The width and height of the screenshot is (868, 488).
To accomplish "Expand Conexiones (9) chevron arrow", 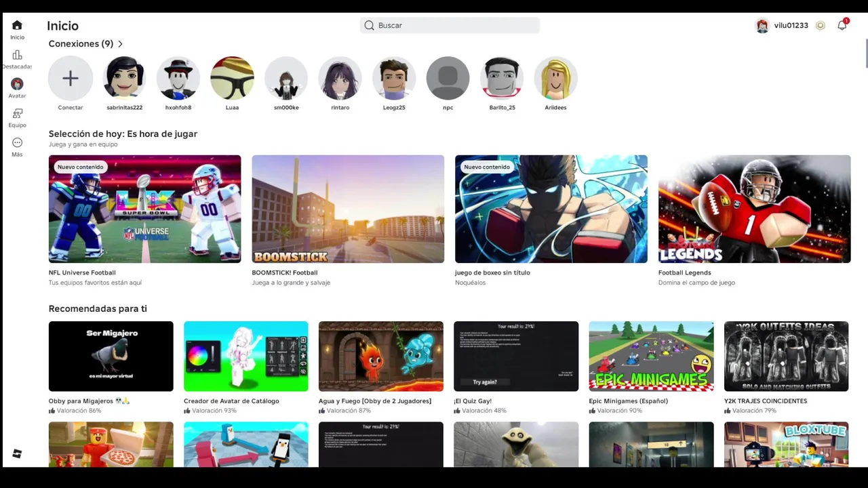I will click(x=121, y=44).
